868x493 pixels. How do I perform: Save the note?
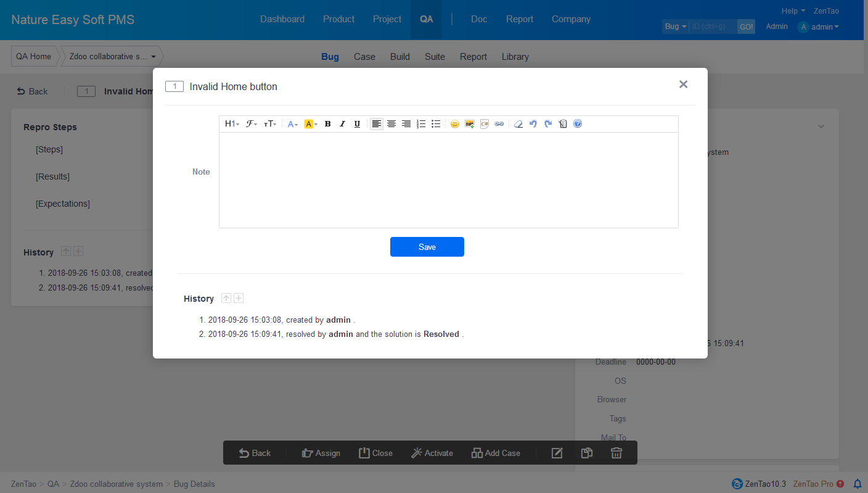point(427,247)
